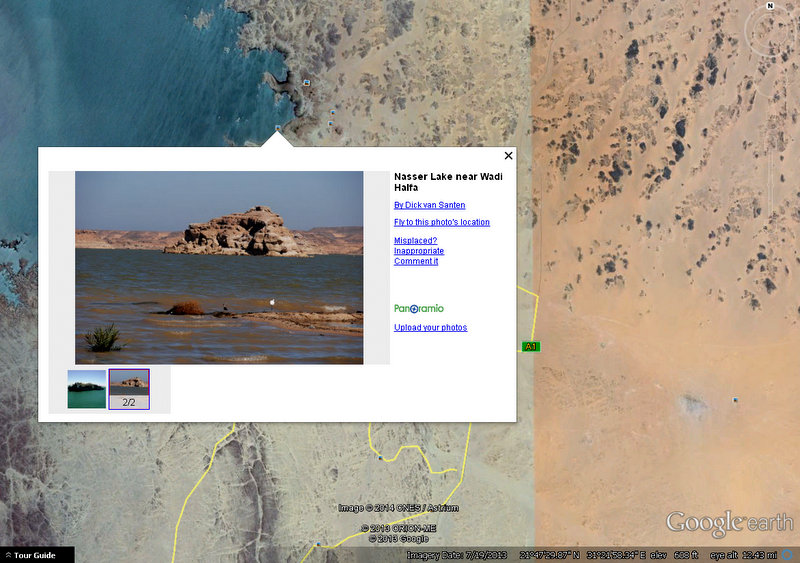Open the Dick van Santen author link

tap(429, 205)
